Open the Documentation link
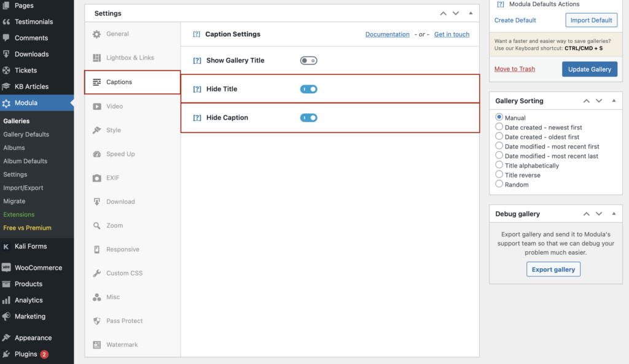Viewport: 629px width, 364px height. pos(387,34)
